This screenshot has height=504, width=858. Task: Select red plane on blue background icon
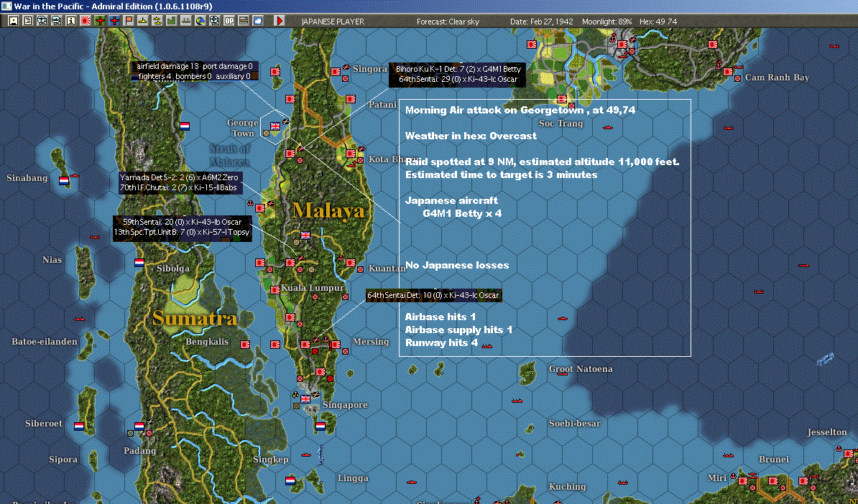coord(114,21)
